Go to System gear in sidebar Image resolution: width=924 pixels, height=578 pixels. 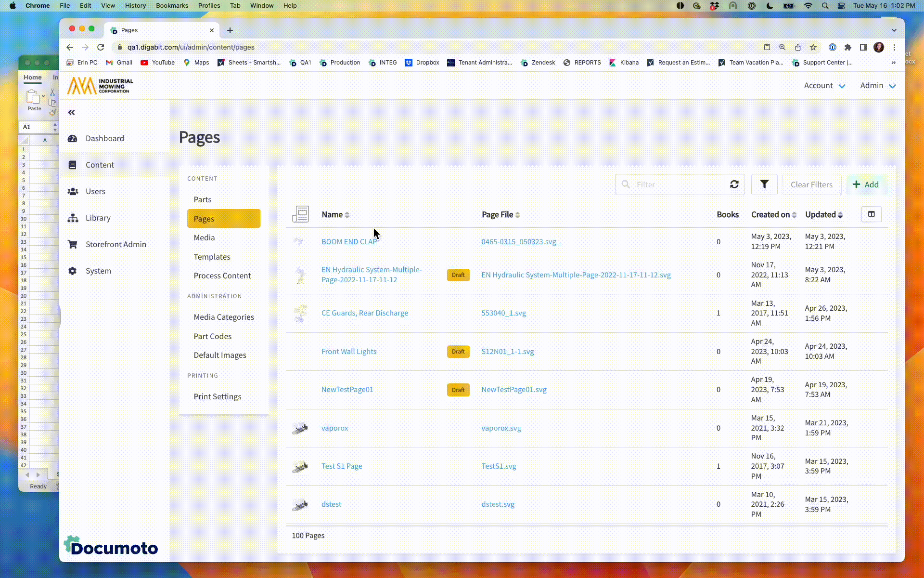coord(73,271)
